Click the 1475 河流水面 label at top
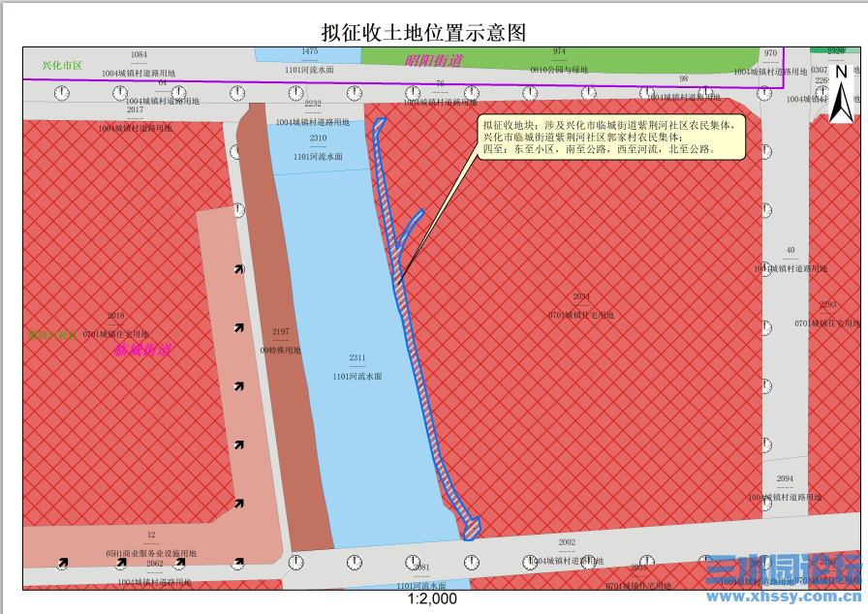Screen dimensions: 868x614 coord(309,60)
